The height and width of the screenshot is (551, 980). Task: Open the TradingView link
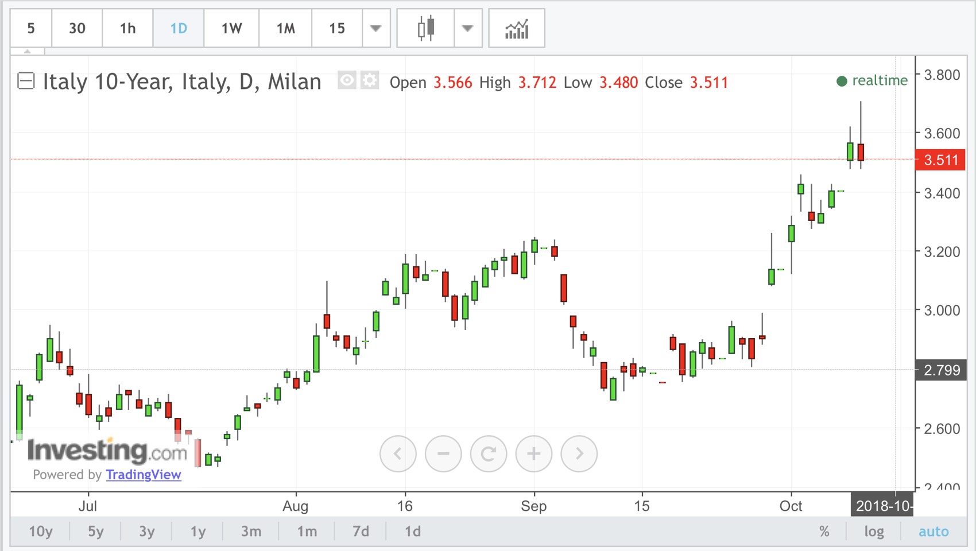point(144,475)
